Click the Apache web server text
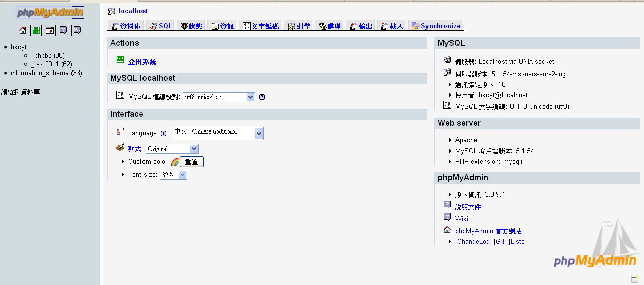Viewport: 644px width, 285px height. click(x=466, y=140)
